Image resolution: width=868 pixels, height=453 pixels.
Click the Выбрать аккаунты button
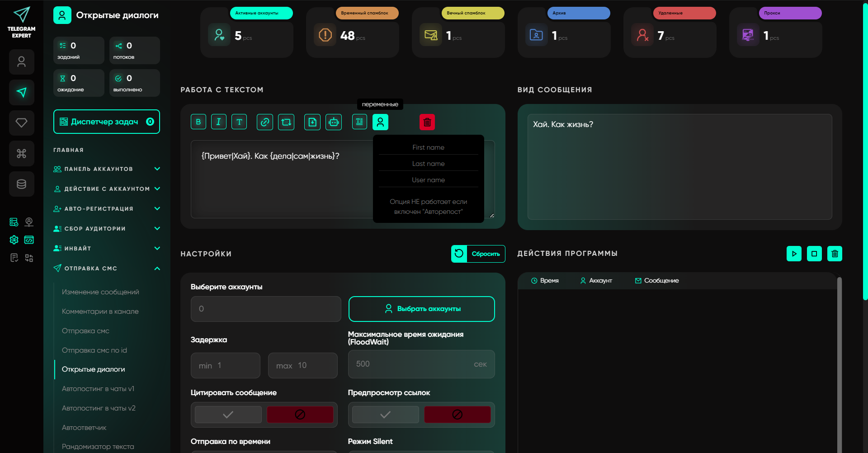(421, 309)
